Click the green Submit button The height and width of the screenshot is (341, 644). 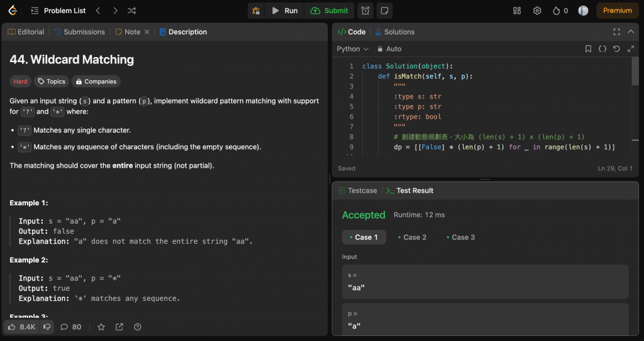330,11
